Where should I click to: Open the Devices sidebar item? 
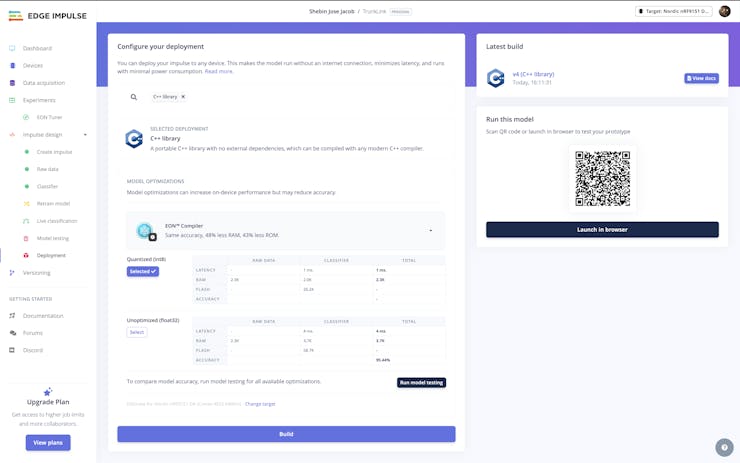pyautogui.click(x=33, y=66)
